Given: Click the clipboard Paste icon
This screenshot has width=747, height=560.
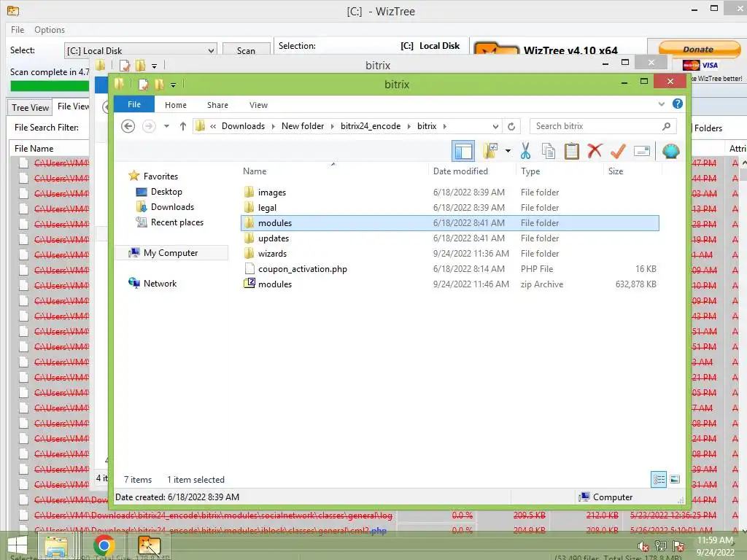Looking at the screenshot, I should click(x=572, y=151).
